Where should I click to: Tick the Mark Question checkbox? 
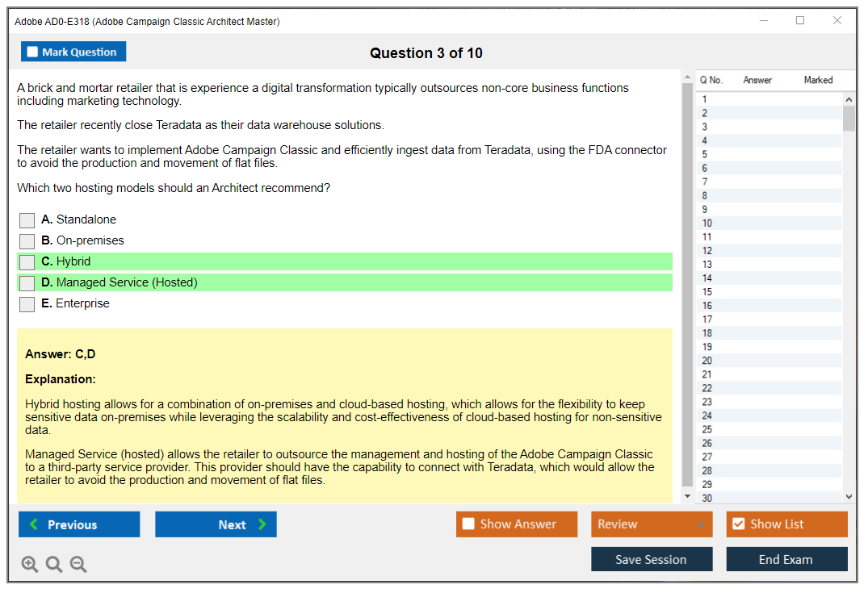click(33, 52)
